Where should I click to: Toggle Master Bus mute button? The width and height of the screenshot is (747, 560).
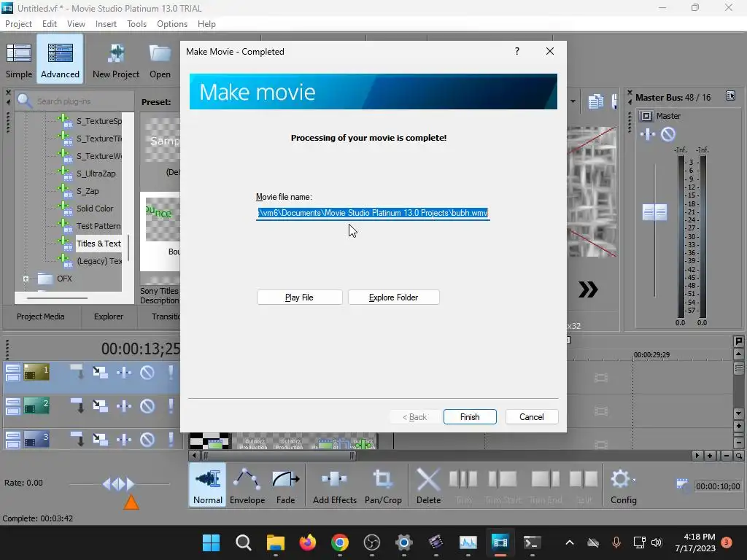point(668,135)
